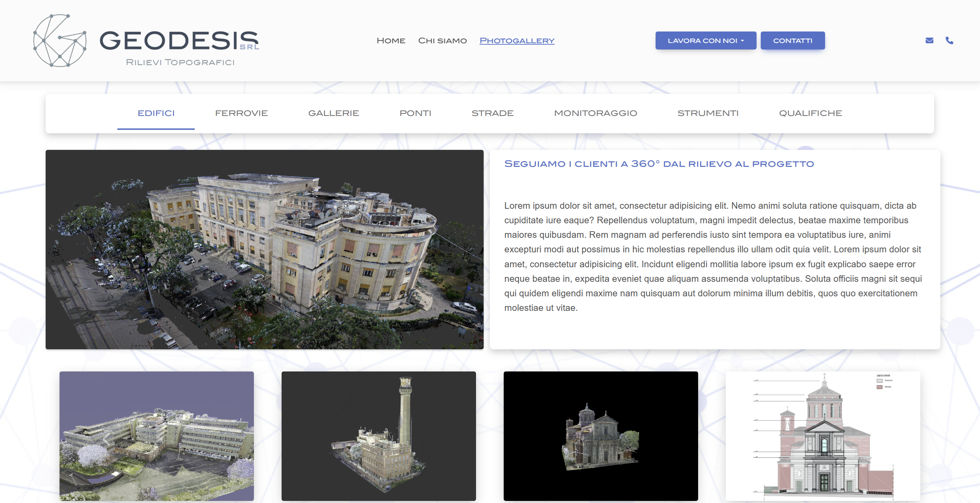The width and height of the screenshot is (980, 503).
Task: Open the Strumenti section
Action: pos(708,113)
